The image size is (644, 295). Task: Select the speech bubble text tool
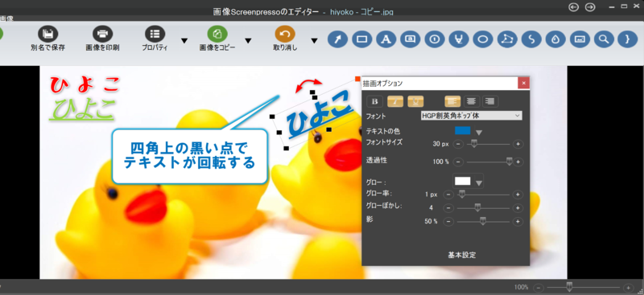(411, 39)
